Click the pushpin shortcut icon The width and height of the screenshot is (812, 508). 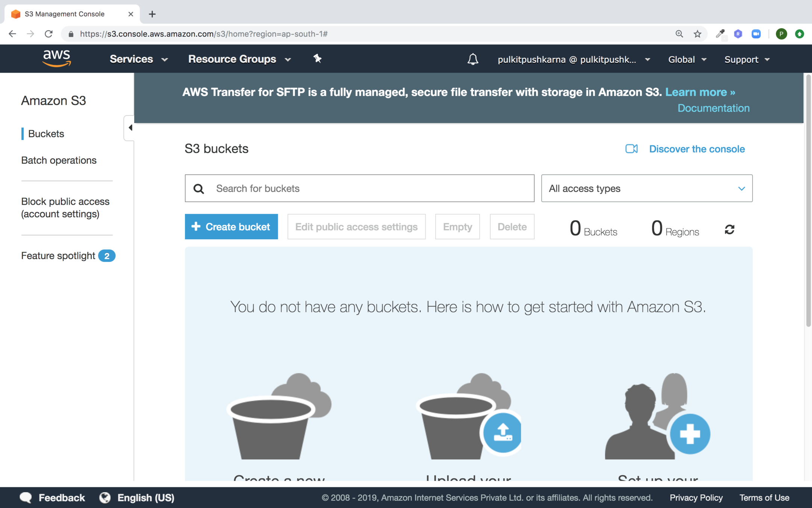click(x=317, y=59)
